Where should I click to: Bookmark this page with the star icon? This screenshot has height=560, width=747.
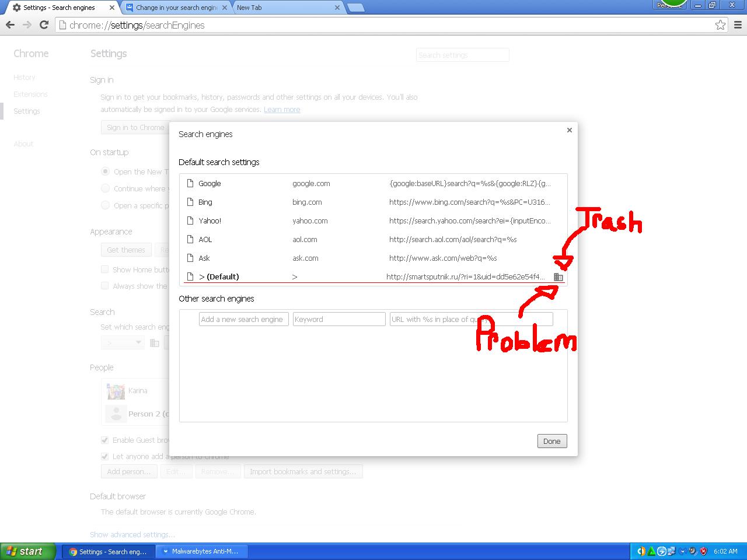point(720,24)
